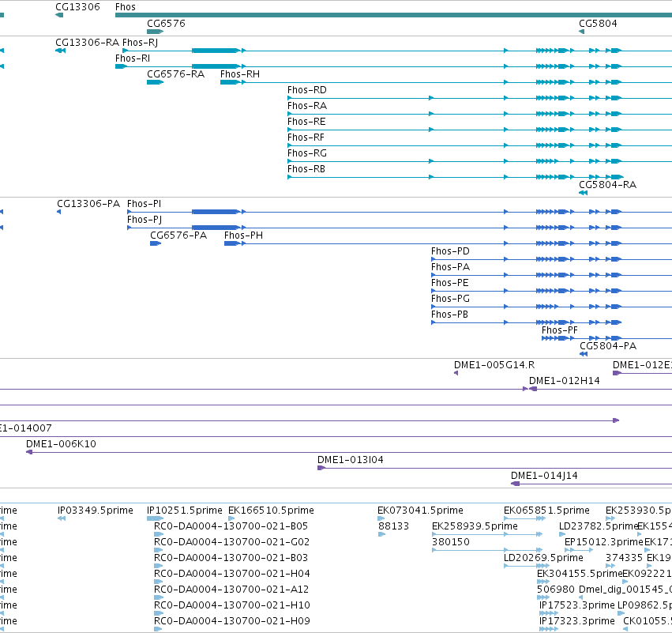Viewport: 672px width, 633px height.
Task: Select the CG6576-PA protein label
Action: (178, 235)
